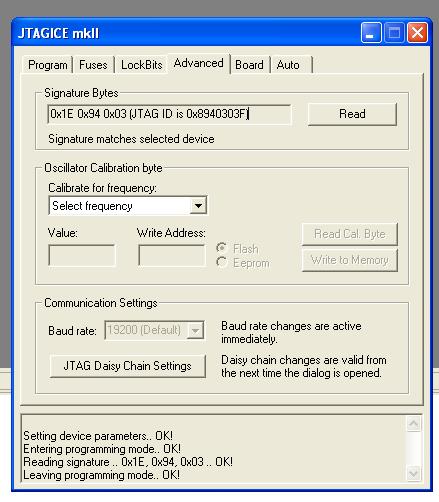Click the Value input field
This screenshot has height=502, width=439.
pyautogui.click(x=82, y=255)
